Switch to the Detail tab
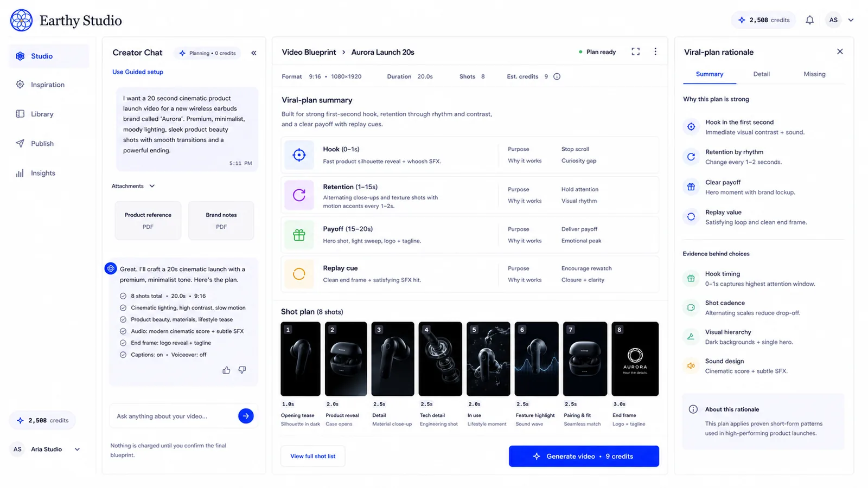The image size is (868, 488). tap(761, 74)
